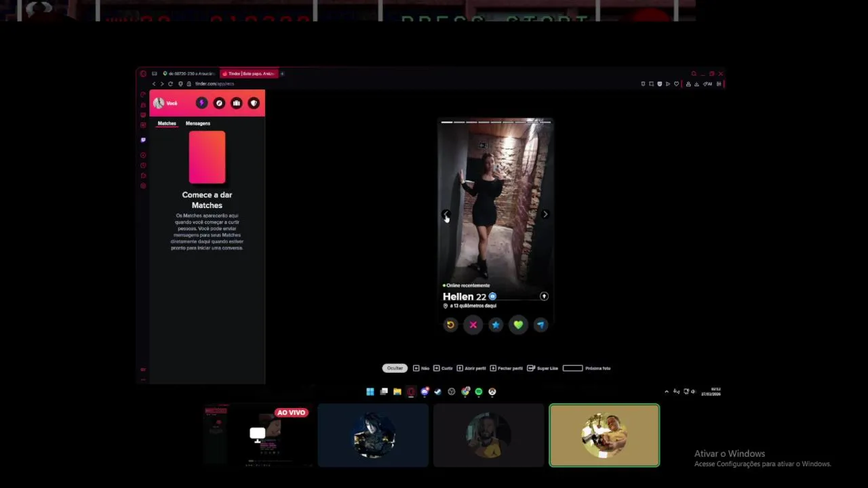Click the verified badge next to Hellen 22

pyautogui.click(x=492, y=296)
